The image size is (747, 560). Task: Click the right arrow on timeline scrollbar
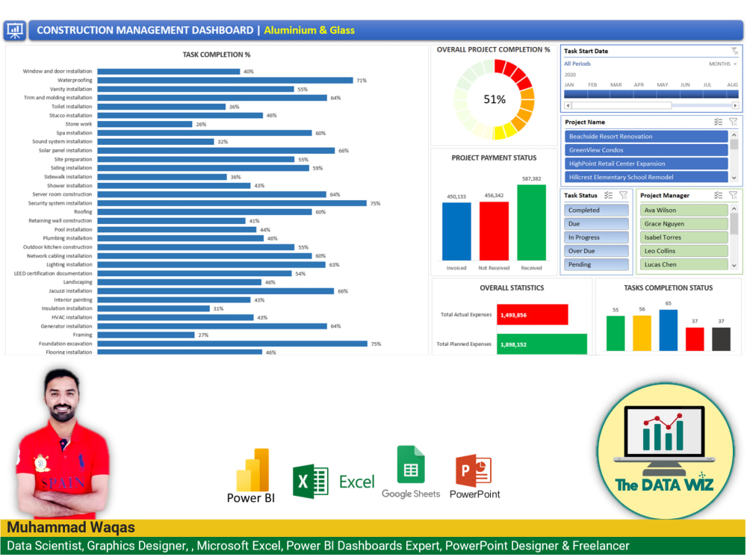pyautogui.click(x=736, y=105)
